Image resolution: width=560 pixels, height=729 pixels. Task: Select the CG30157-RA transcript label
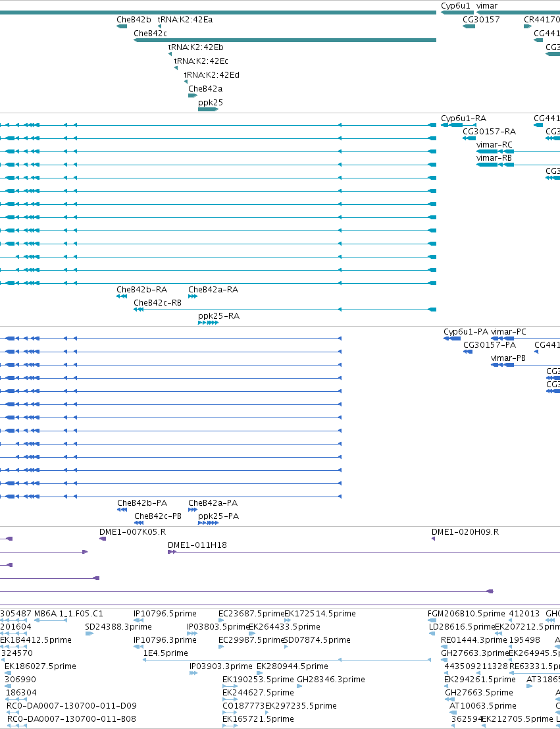pos(489,132)
